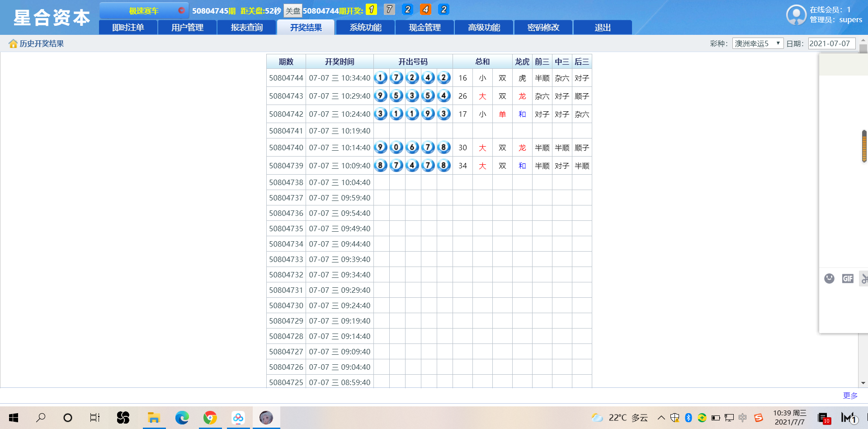Open Windows Security shield tray icon
Viewport: 868px width, 429px height.
click(x=675, y=417)
